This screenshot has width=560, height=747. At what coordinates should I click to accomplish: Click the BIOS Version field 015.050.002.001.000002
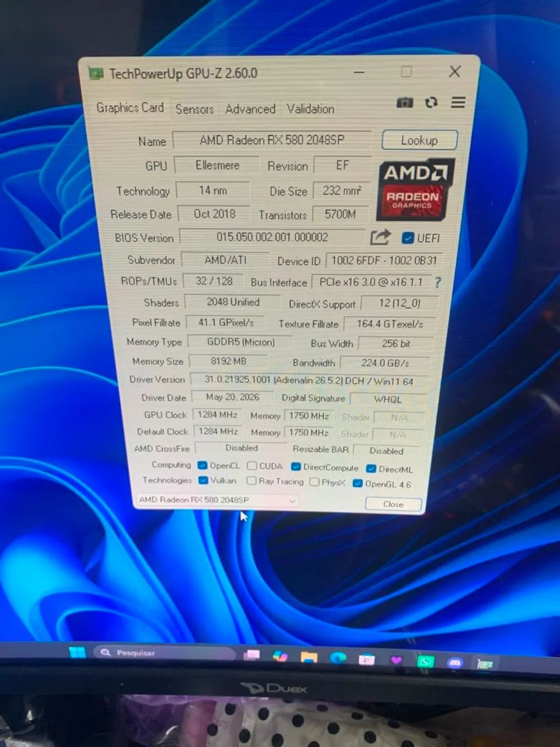tap(272, 237)
